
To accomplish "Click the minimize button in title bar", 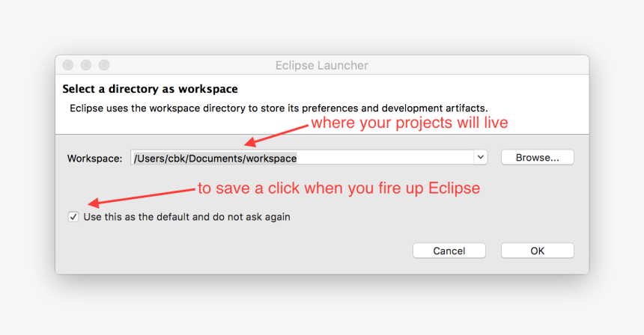I will [x=86, y=66].
